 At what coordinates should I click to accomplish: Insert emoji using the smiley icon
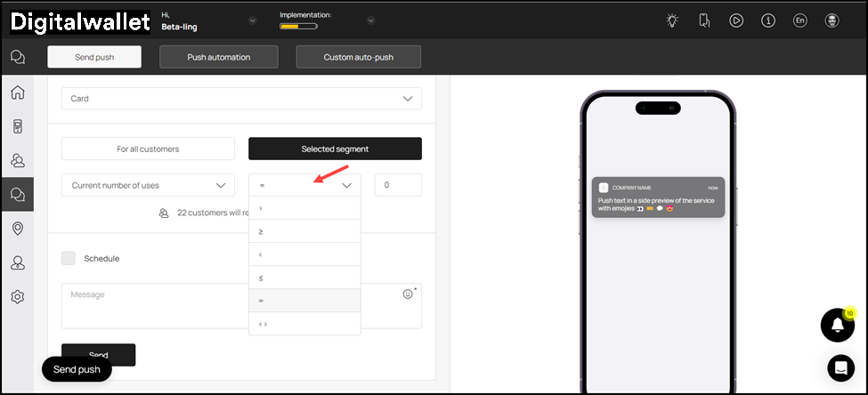point(408,294)
